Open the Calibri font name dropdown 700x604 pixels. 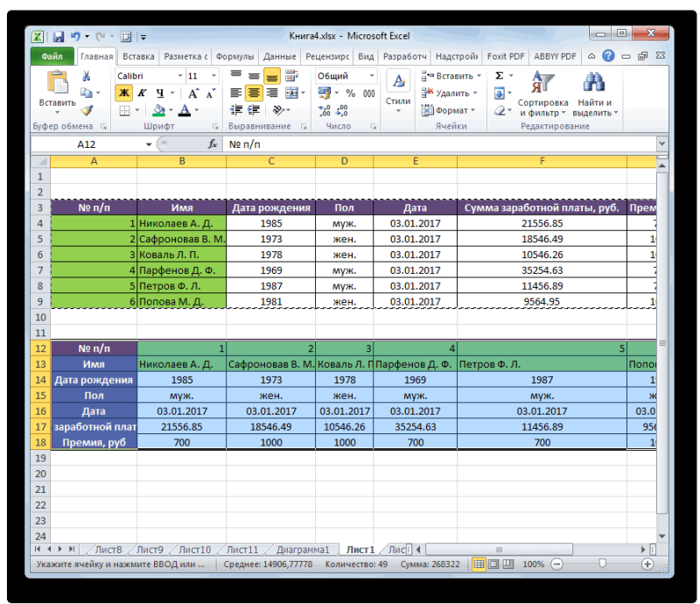[180, 76]
